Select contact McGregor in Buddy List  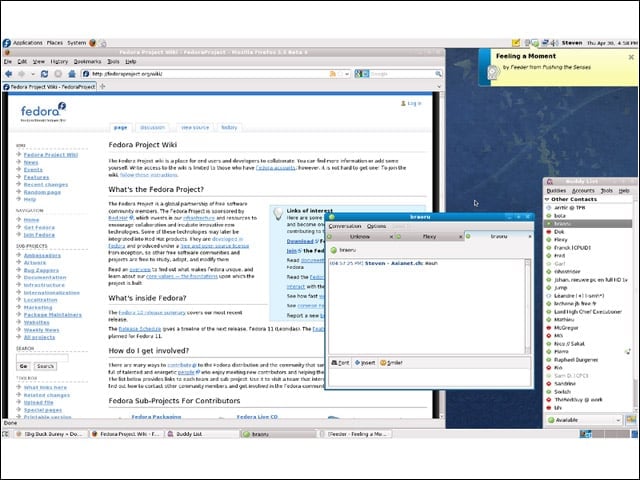(x=588, y=328)
